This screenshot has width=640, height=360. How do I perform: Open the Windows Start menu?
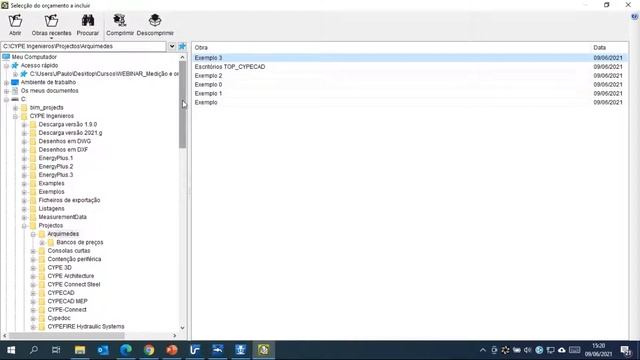point(11,350)
